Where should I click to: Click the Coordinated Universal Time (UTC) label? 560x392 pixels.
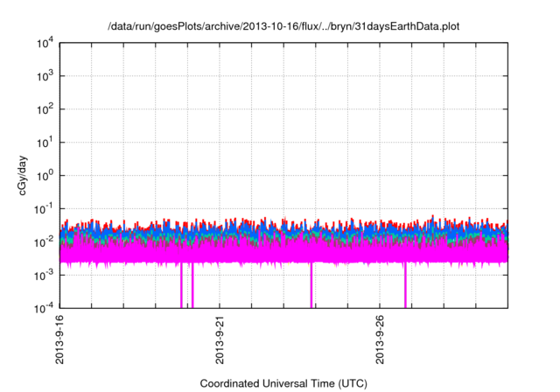coord(283,383)
